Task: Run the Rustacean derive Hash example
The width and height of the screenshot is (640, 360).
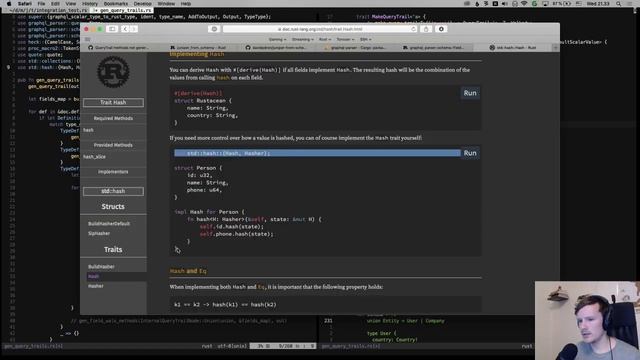Action: (x=470, y=93)
